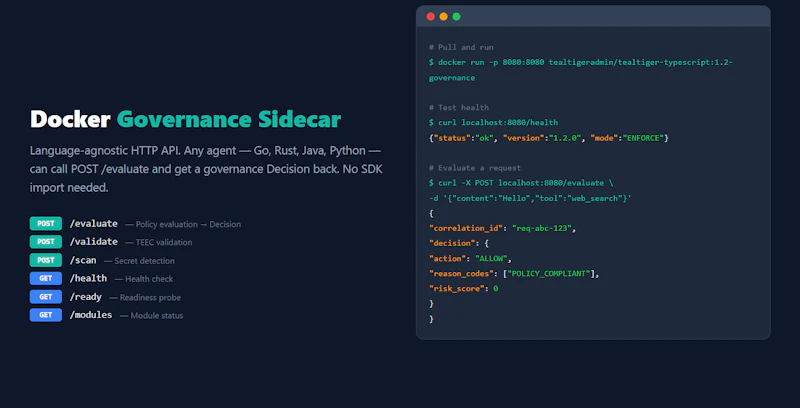Click the '# Evaluate a request' comment
This screenshot has height=408, width=800.
coord(475,168)
